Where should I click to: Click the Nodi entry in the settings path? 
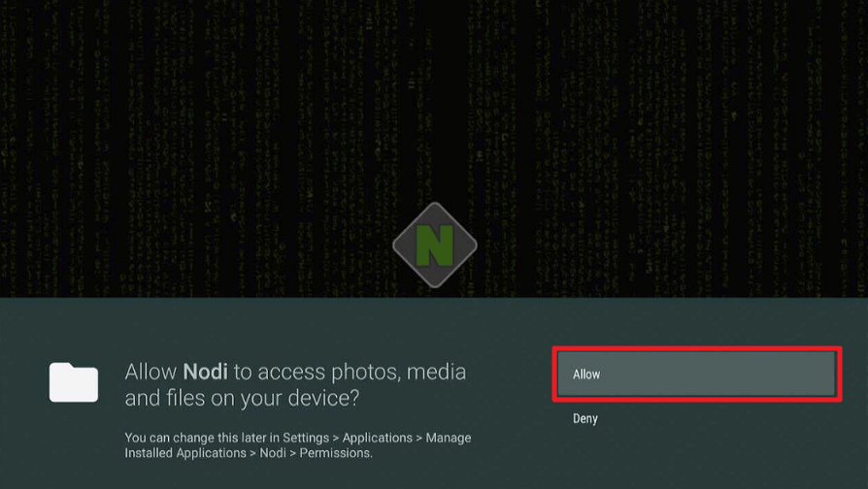click(273, 453)
